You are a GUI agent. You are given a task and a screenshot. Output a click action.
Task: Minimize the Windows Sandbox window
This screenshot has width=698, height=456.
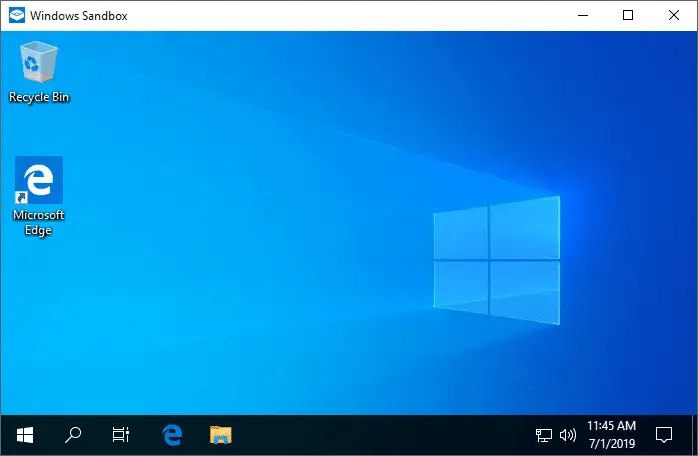tap(583, 16)
